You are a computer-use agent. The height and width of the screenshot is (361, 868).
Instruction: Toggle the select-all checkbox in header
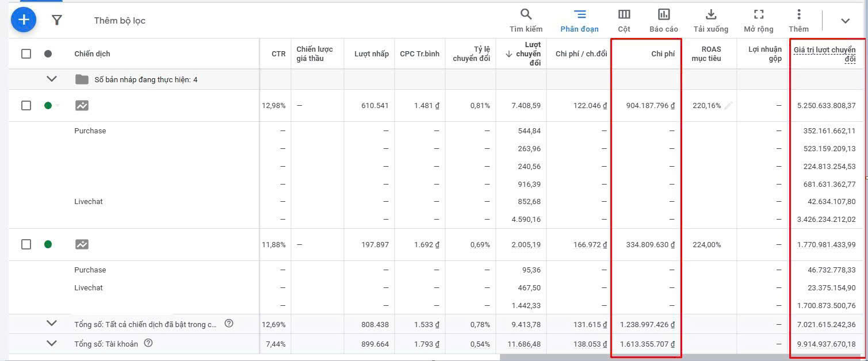pos(26,53)
